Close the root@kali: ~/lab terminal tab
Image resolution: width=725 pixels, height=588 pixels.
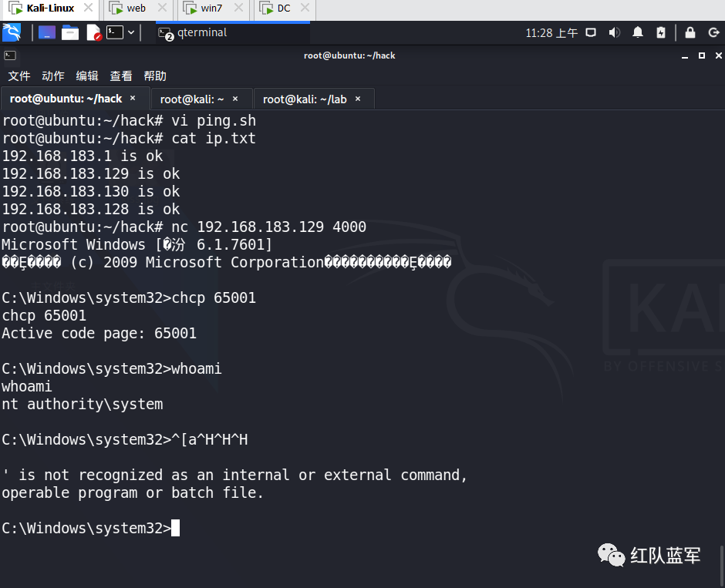[357, 99]
